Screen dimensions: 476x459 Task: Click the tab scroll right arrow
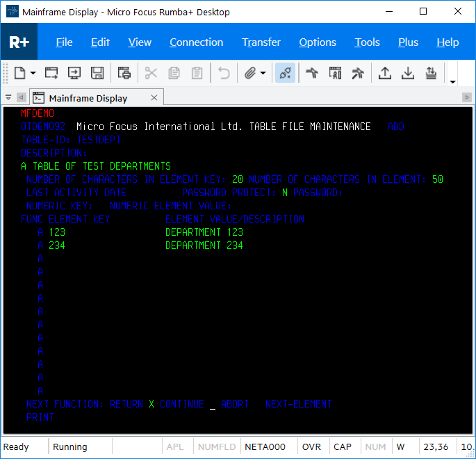(467, 98)
